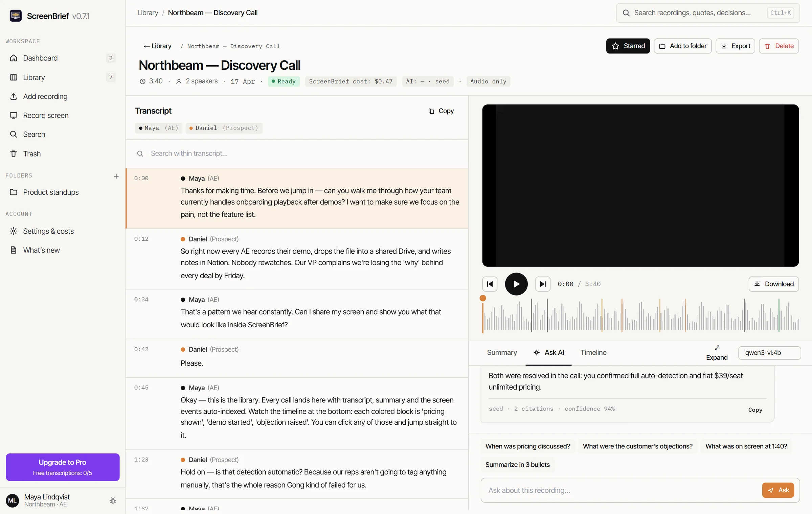This screenshot has width=812, height=514.
Task: Toggle the Starred button
Action: pos(628,46)
